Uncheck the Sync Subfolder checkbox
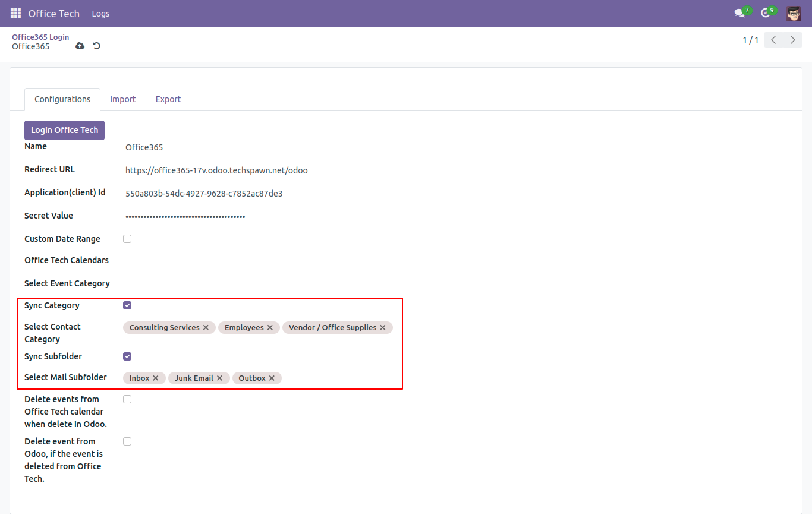 pos(127,356)
